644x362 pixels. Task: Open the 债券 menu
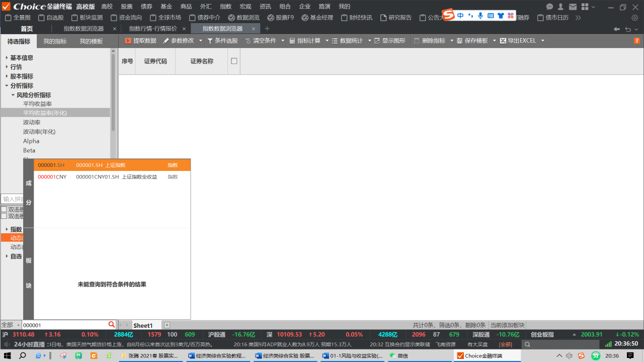(x=146, y=7)
